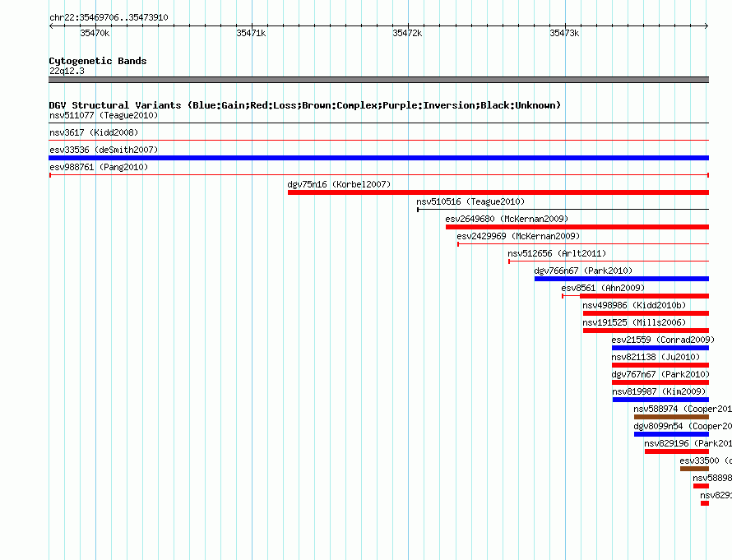
Task: Click the 35472k ruler tick label
Action: pos(408,33)
